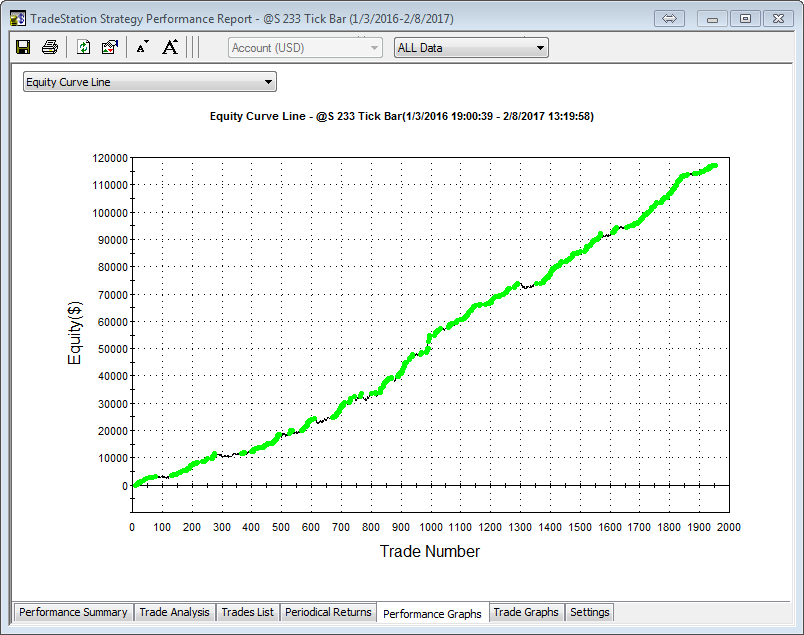This screenshot has width=804, height=635.
Task: Open the Settings tab
Action: 589,612
